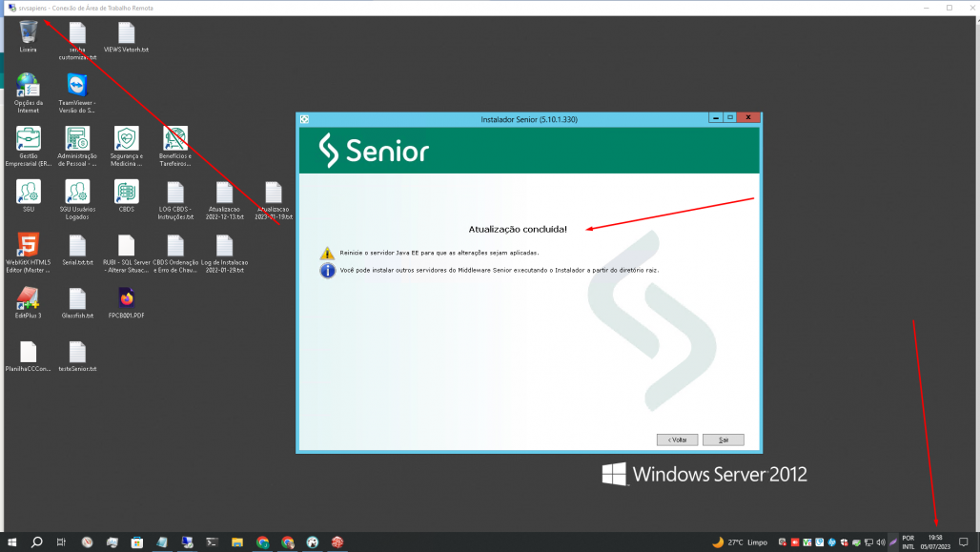Click the HP tray icon

[832, 542]
